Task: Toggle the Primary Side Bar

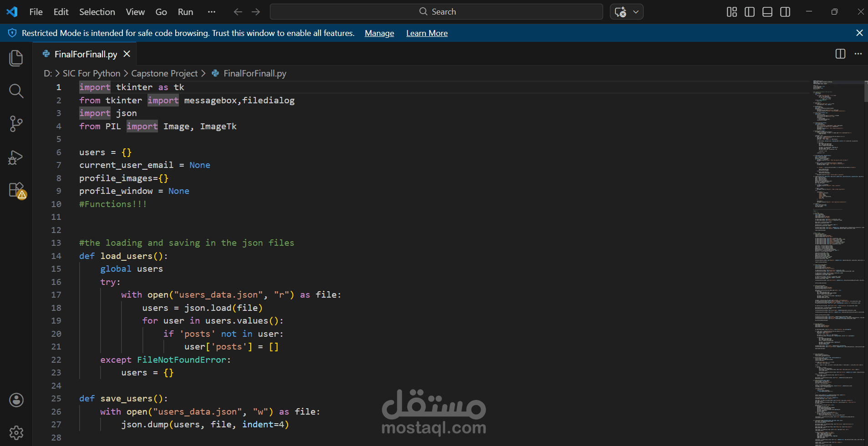Action: [x=750, y=12]
